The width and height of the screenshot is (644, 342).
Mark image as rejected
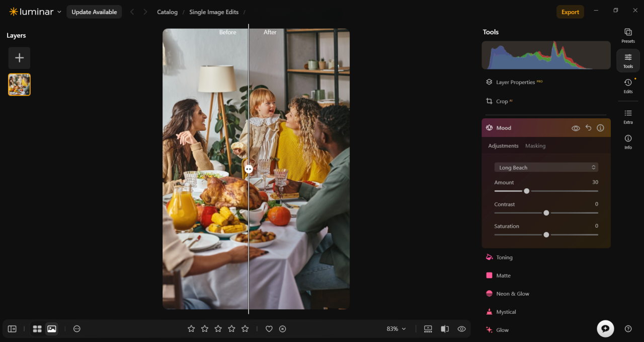(x=283, y=329)
